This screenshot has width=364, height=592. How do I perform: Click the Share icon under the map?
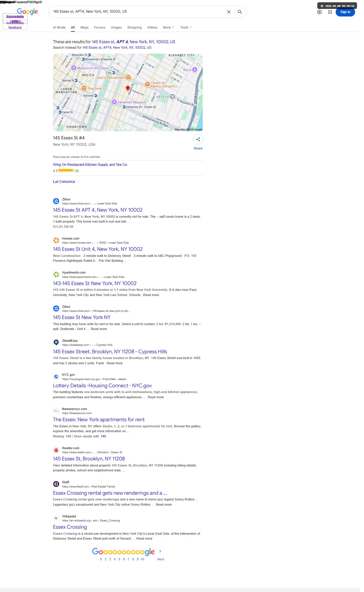click(x=198, y=139)
